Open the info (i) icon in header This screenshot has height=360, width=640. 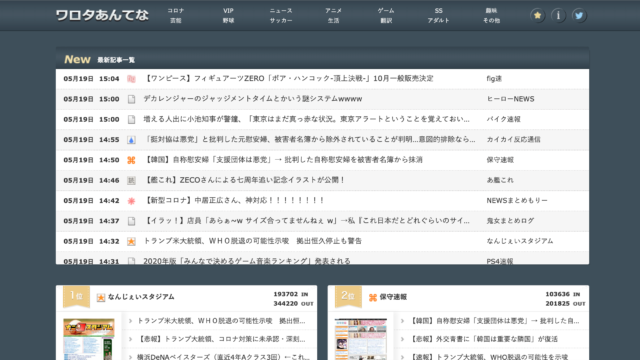558,16
